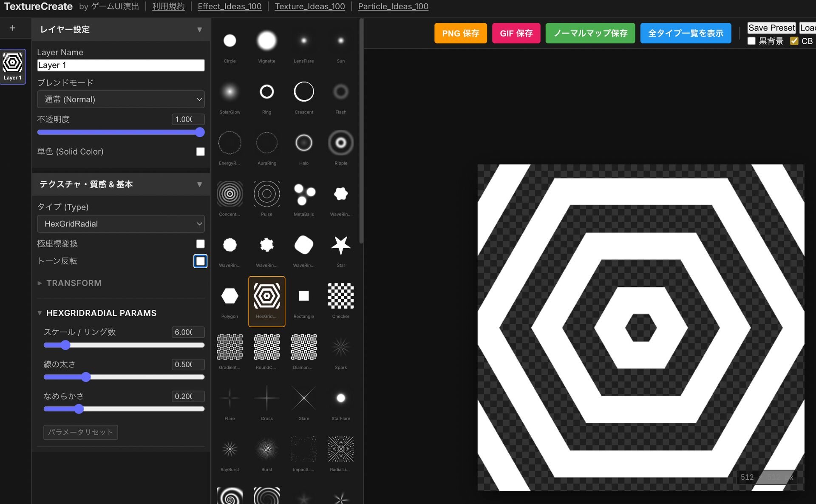This screenshot has height=504, width=816.
Task: Select the Polygon shape icon
Action: click(x=229, y=296)
